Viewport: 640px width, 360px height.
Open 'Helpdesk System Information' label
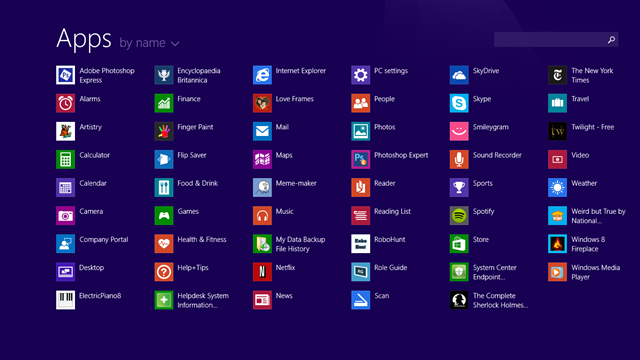[203, 300]
